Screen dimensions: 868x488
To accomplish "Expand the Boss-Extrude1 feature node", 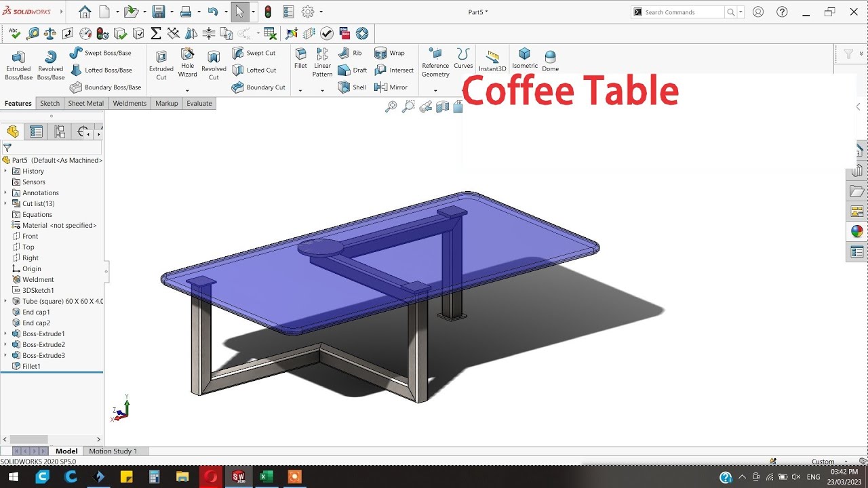I will point(5,333).
